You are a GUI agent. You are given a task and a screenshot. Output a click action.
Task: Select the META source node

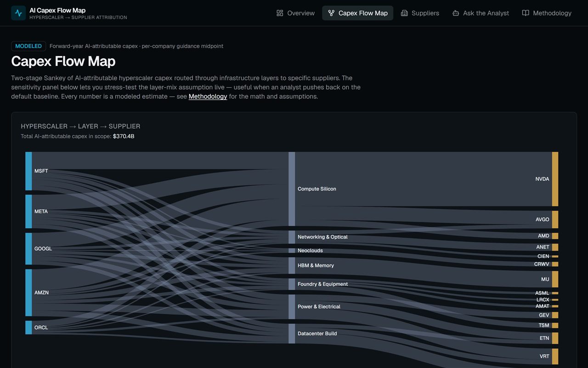[28, 212]
